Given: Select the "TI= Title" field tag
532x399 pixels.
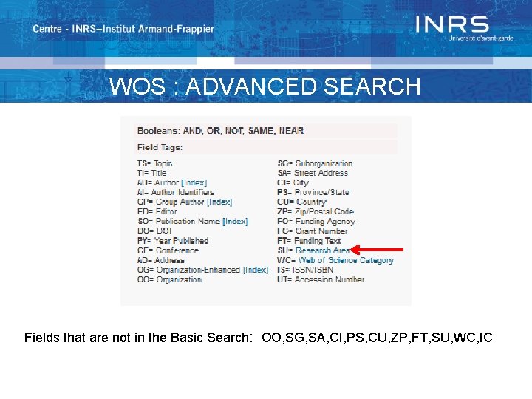Looking at the screenshot, I should click(151, 173).
